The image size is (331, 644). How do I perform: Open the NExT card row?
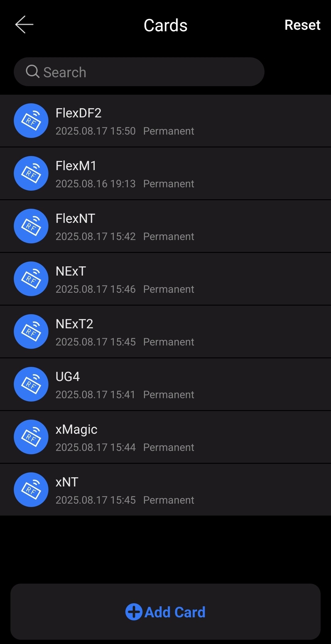click(165, 279)
